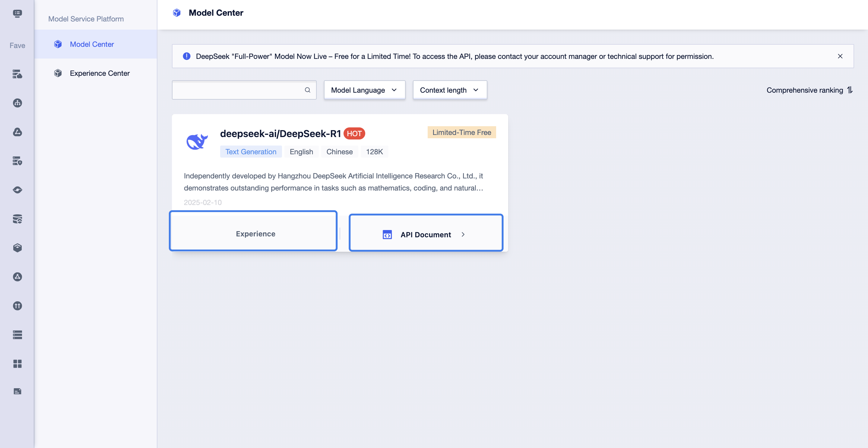Click the stacked server rows icon
The height and width of the screenshot is (448, 868).
(17, 335)
